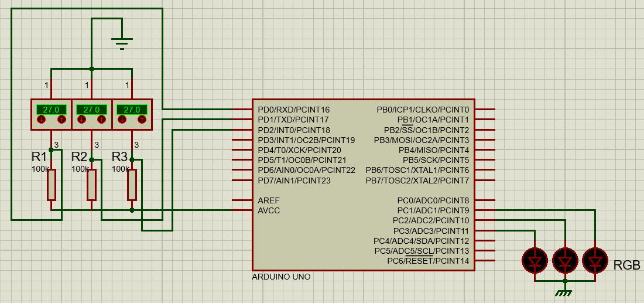
Task: Click the PD5/T1/OC0B/PCINT21 pin label
Action: (302, 161)
